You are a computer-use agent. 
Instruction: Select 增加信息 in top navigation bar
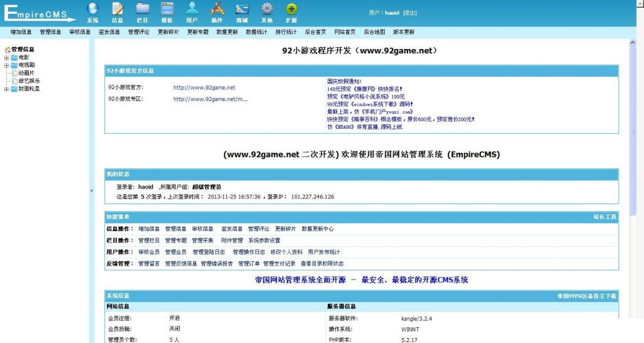21,32
